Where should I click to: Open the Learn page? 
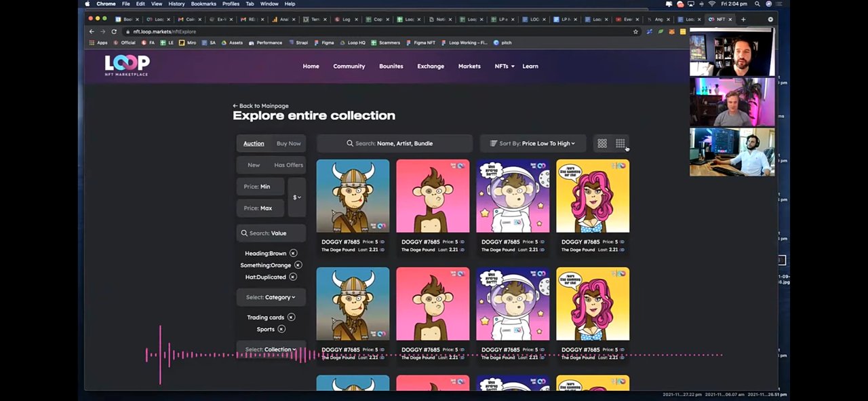[530, 66]
